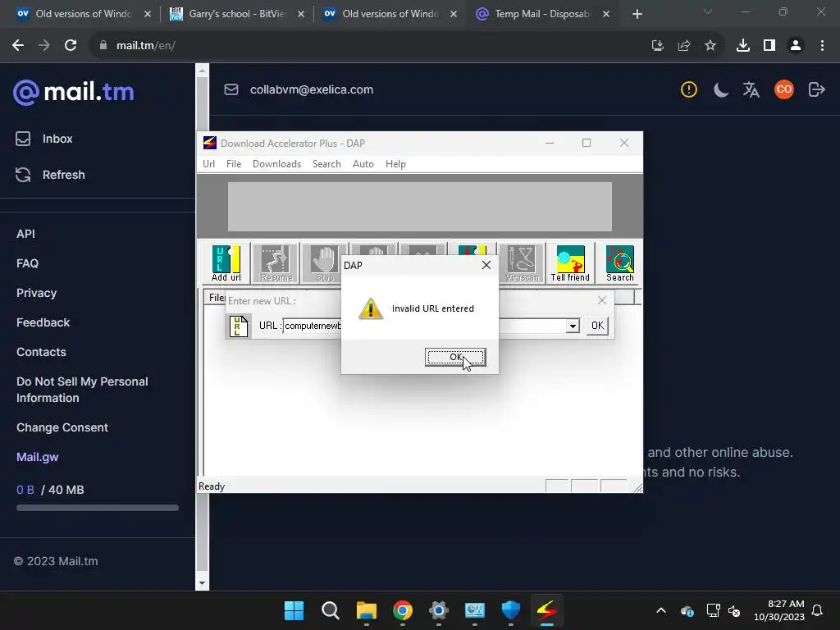Open Do Not Sell My Personal Information

click(82, 390)
